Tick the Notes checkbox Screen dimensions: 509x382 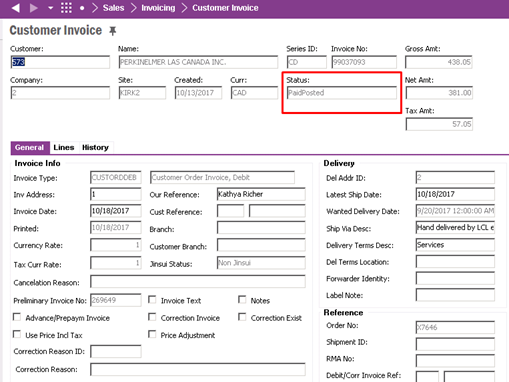(242, 300)
